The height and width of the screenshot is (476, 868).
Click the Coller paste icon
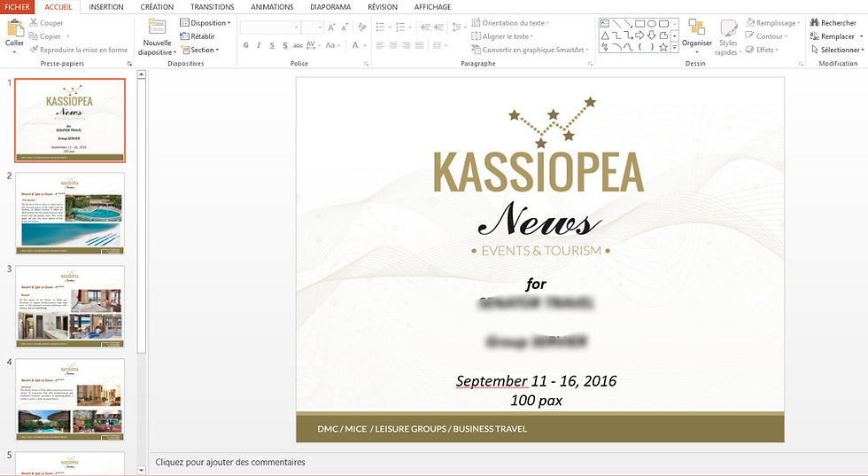coord(14,27)
